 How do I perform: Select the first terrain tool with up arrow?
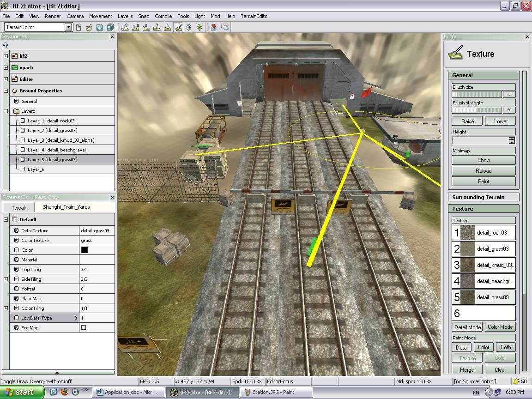pyautogui.click(x=125, y=27)
